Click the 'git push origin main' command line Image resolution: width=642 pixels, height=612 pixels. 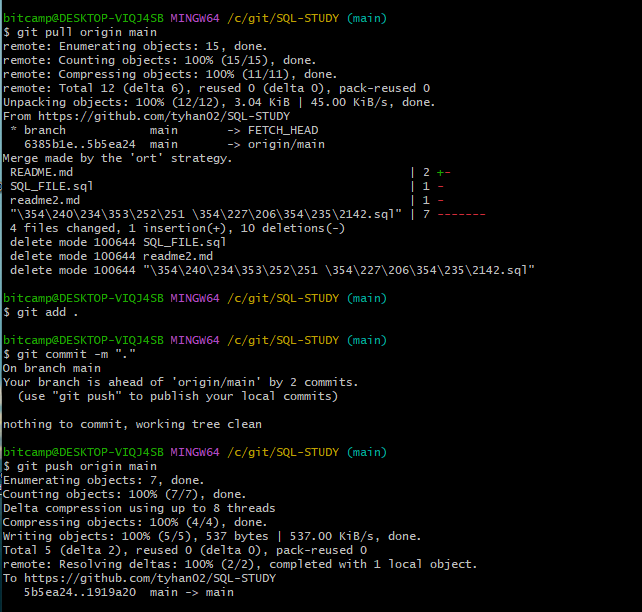[80, 466]
